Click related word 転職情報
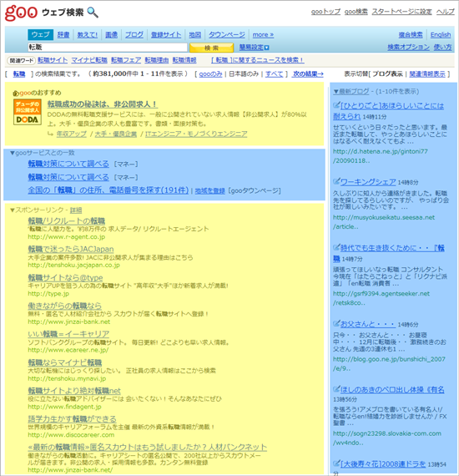Viewport: 459px width, 476px height. pyautogui.click(x=184, y=60)
